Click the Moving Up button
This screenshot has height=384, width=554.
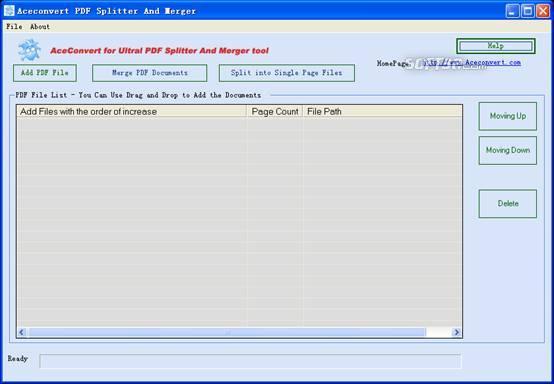(x=508, y=116)
